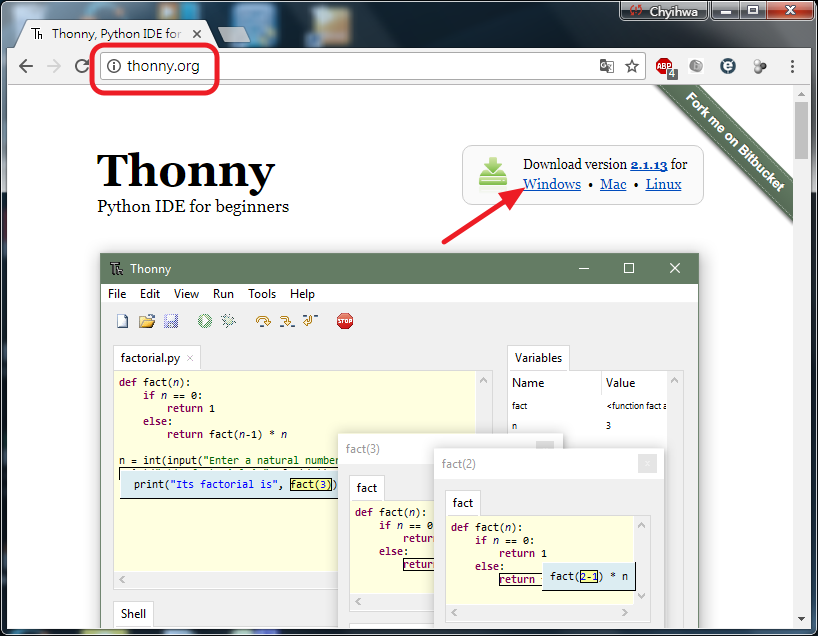Click the Chyihwa profile button
The width and height of the screenshot is (818, 636).
[x=664, y=10]
